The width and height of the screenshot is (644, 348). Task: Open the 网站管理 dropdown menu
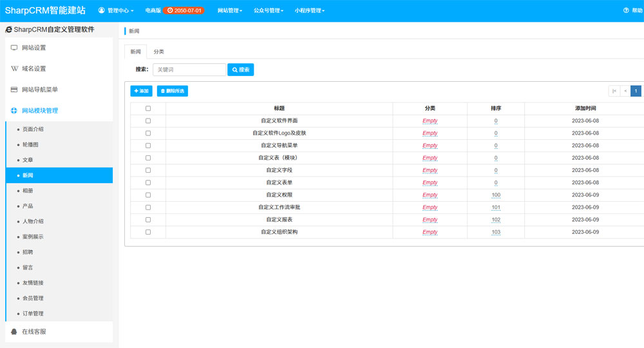[230, 11]
